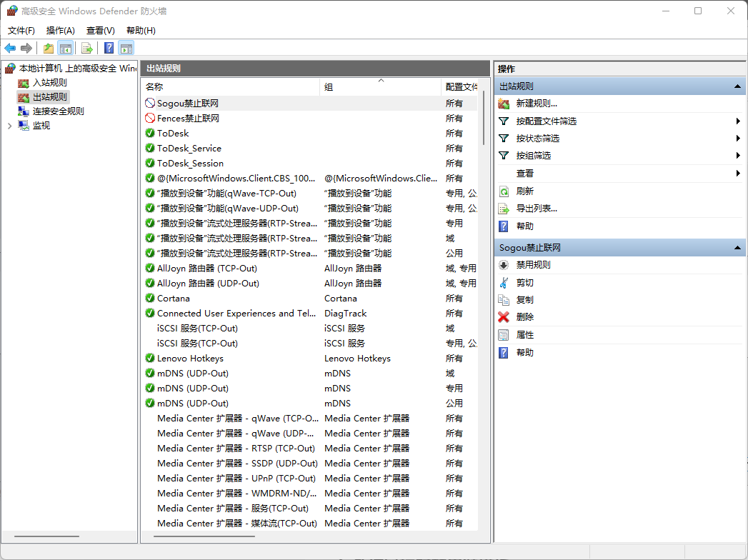The width and height of the screenshot is (748, 560).
Task: Click the green check icon beside Cortana
Action: click(150, 298)
